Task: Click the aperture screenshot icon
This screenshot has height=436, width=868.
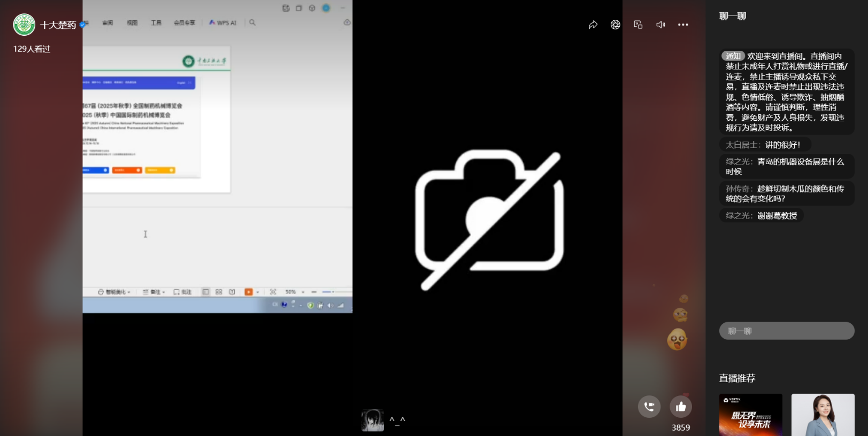Action: pyautogui.click(x=615, y=25)
